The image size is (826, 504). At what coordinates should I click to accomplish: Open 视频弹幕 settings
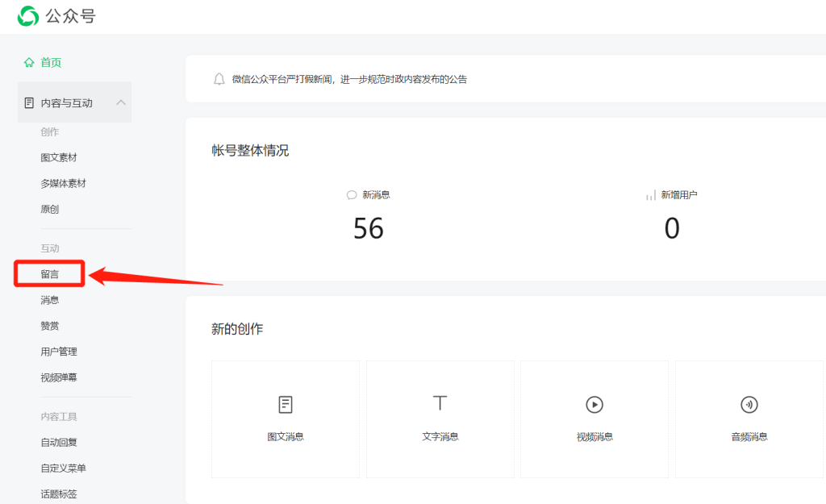(x=59, y=377)
